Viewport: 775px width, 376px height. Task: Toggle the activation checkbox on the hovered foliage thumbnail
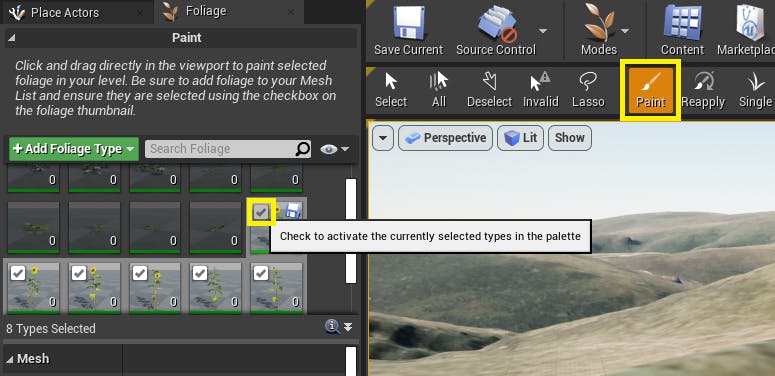[261, 212]
